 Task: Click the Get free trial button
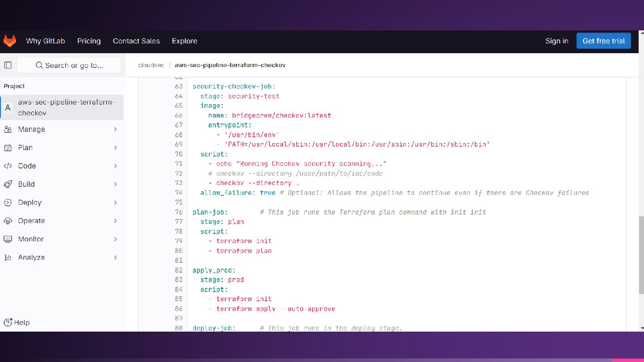604,41
